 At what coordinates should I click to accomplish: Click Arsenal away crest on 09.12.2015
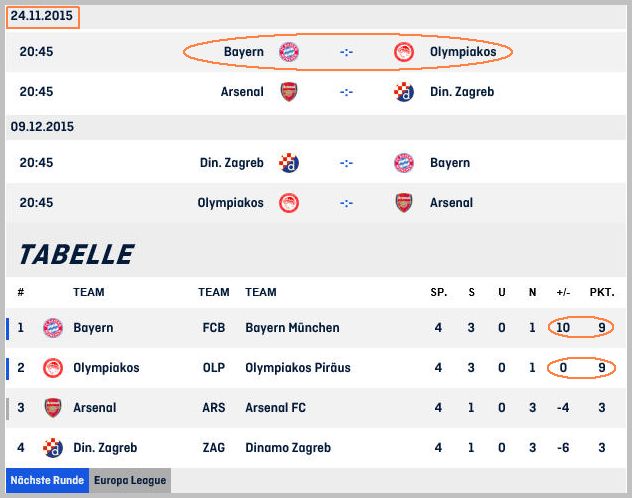coord(404,203)
